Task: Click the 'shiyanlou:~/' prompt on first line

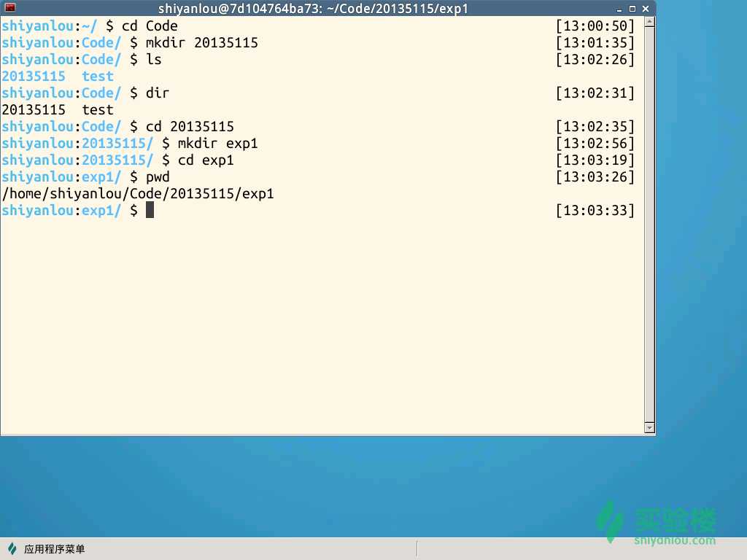Action: pos(49,26)
